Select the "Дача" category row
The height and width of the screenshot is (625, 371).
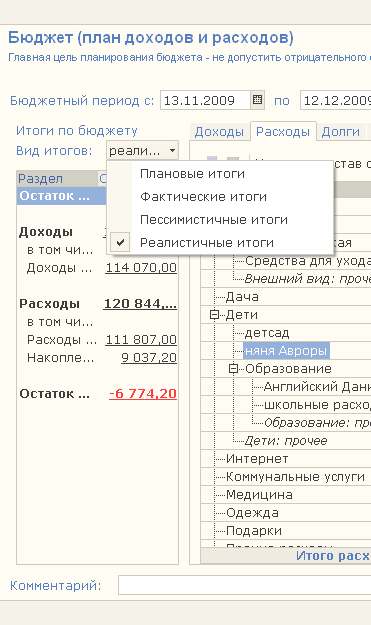(242, 297)
